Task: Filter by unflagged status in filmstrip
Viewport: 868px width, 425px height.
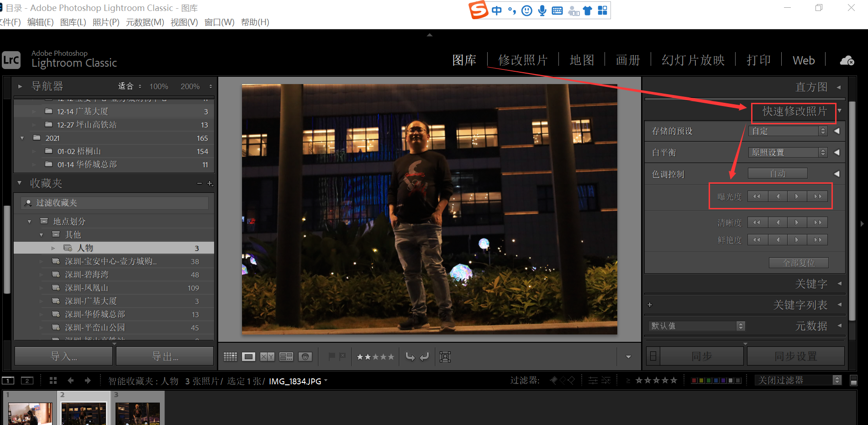Action: tap(563, 380)
